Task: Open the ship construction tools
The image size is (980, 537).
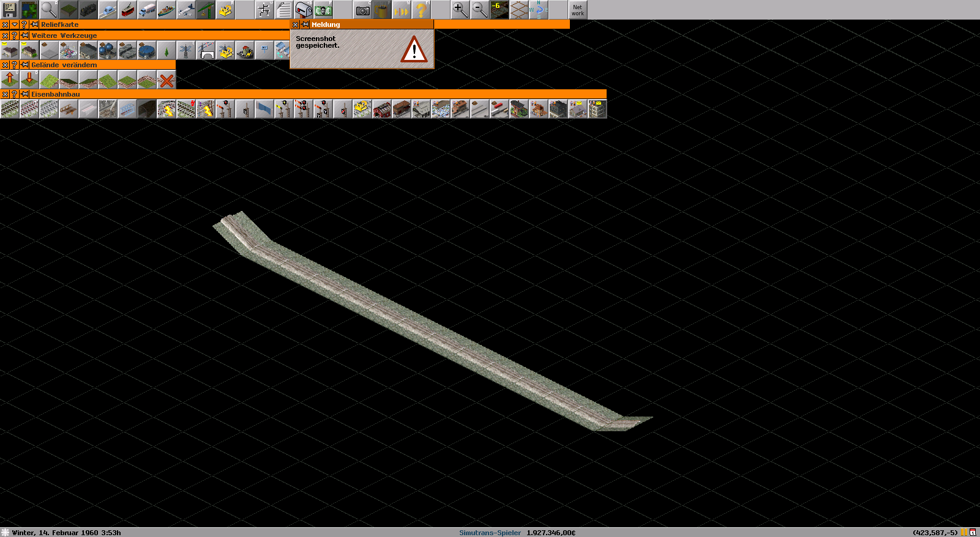Action: click(166, 9)
